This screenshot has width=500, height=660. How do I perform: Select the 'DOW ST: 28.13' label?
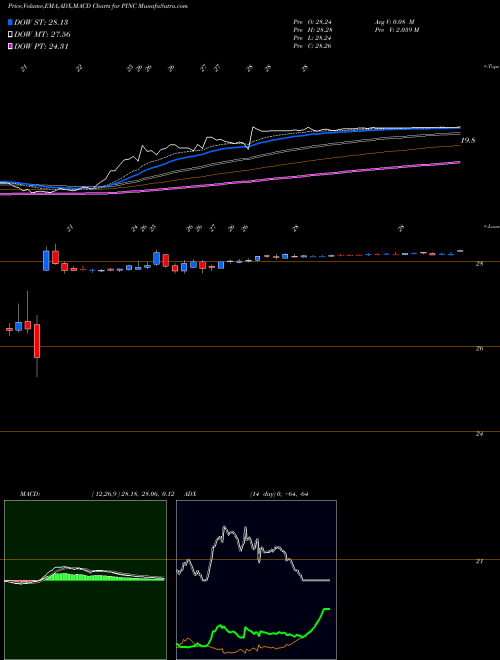[41, 22]
